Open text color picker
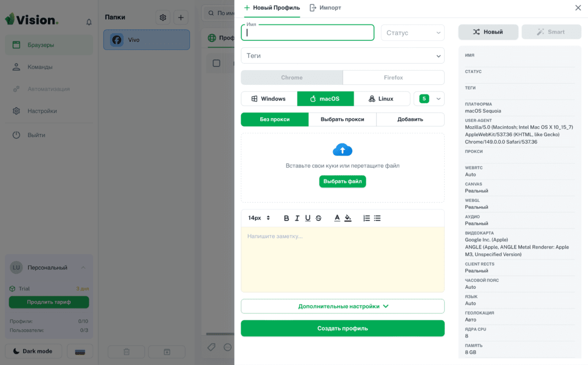Screen dimensions: 588x365 pyautogui.click(x=337, y=218)
